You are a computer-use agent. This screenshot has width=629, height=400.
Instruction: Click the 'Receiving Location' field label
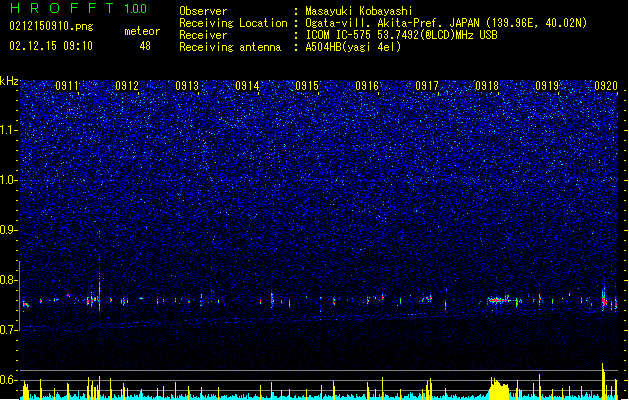coord(233,23)
